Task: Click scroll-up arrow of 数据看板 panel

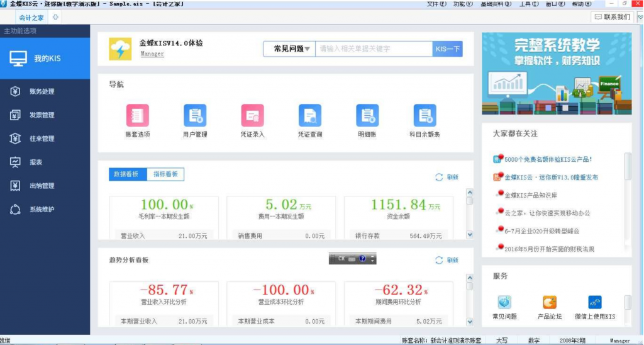Action: coord(470,192)
